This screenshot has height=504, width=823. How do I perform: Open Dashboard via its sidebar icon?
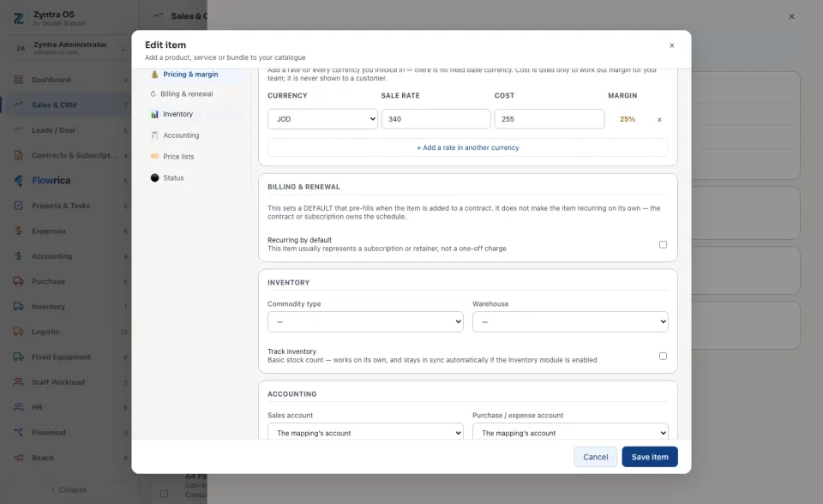click(18, 80)
